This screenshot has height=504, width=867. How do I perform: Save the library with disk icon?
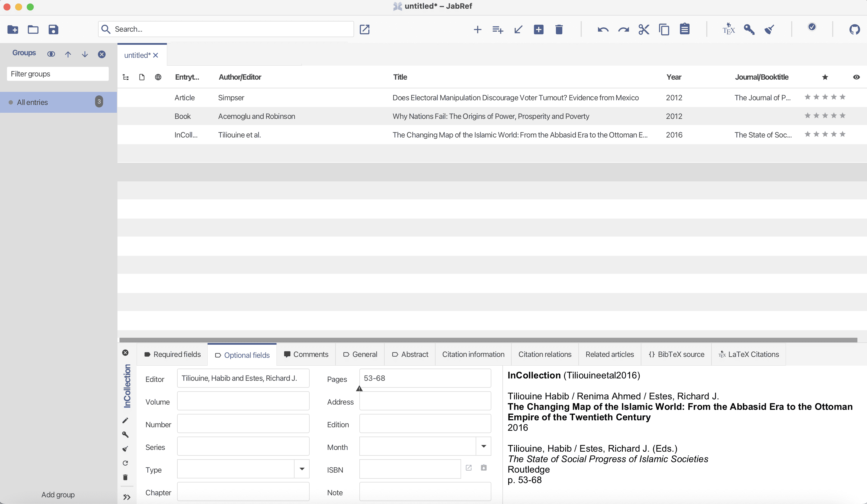tap(53, 30)
